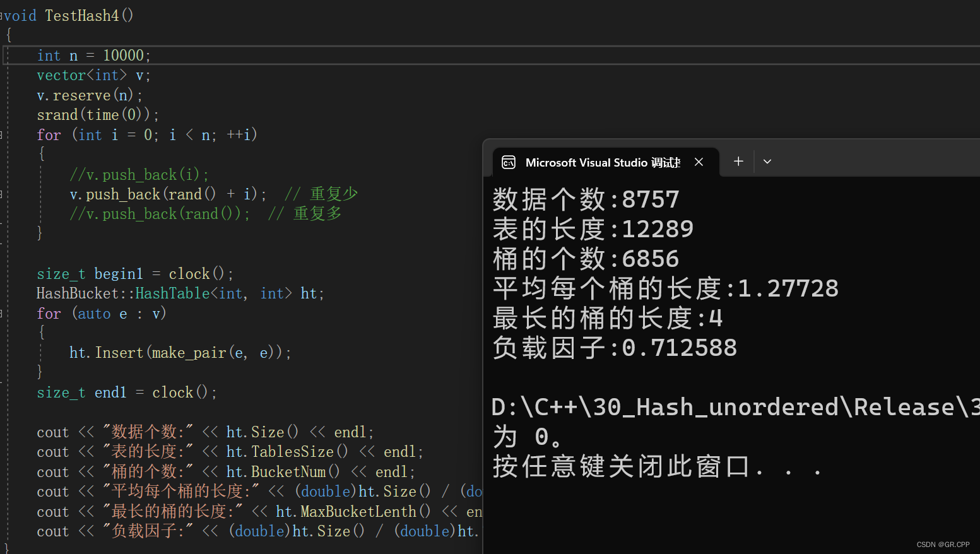The image size is (980, 554).
Task: Click the 'v.push_back(rand() + i);' statement
Action: (x=168, y=194)
